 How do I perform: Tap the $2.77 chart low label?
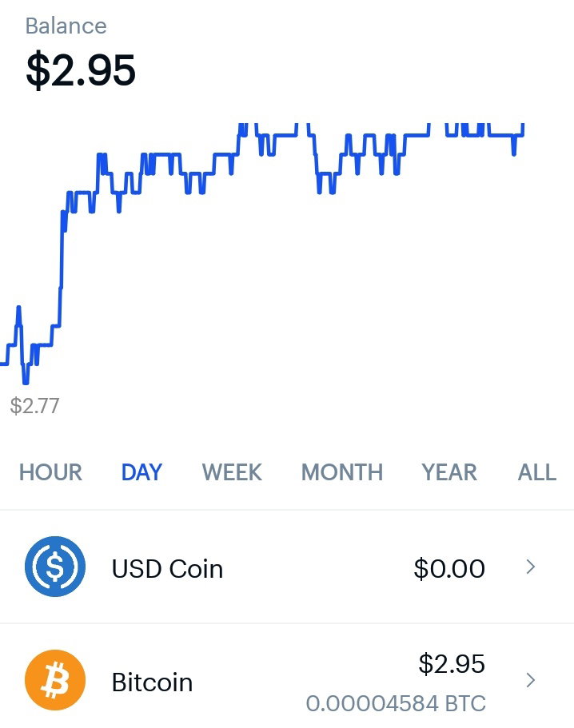34,405
